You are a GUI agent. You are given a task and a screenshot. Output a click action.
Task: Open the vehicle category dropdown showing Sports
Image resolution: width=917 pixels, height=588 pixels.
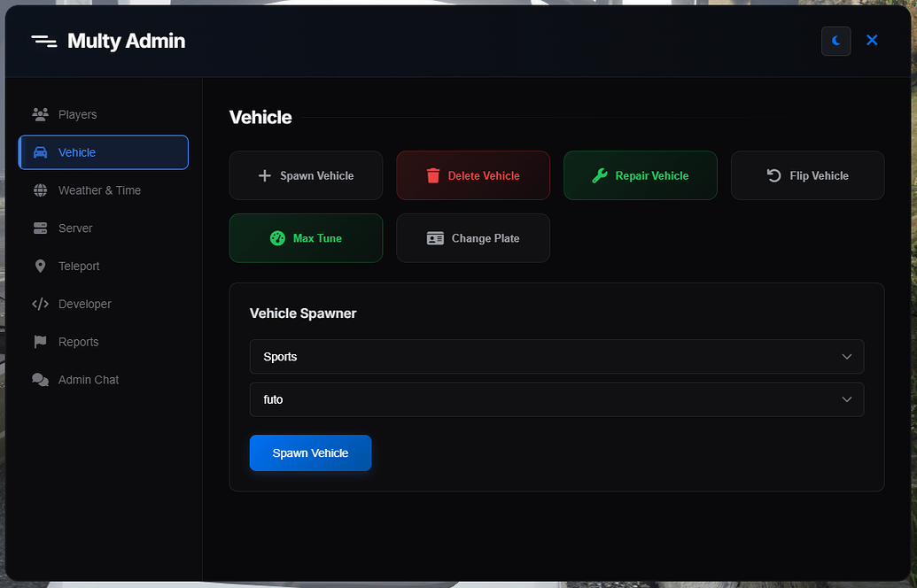556,356
